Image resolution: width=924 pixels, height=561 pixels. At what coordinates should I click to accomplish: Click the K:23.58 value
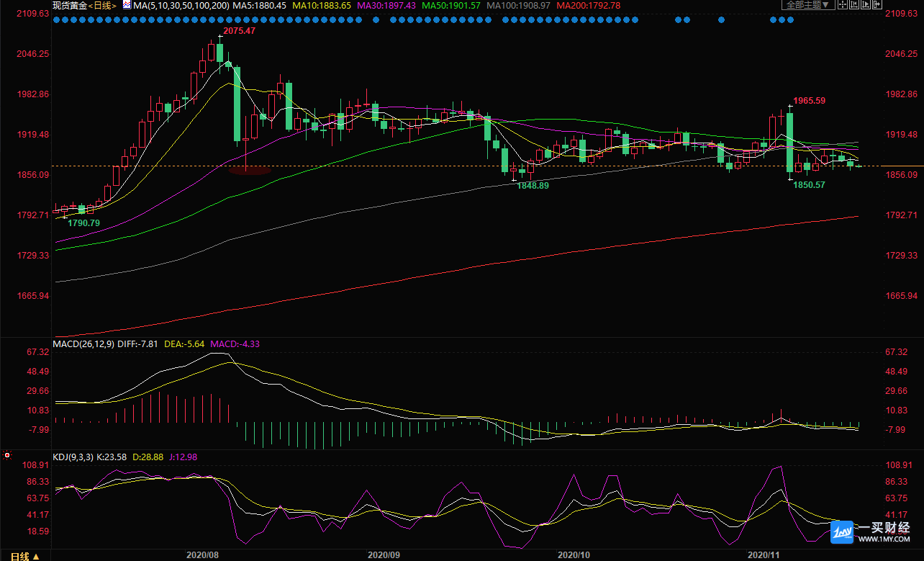click(x=112, y=457)
